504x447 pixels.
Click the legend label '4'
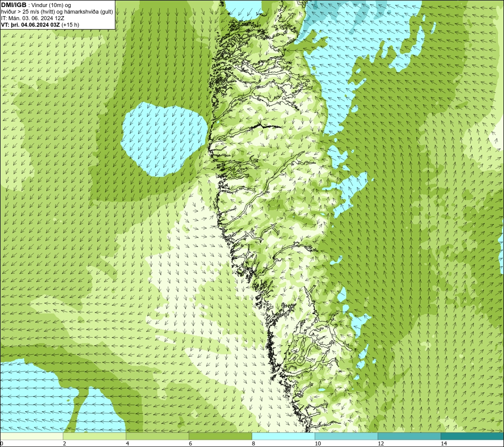click(x=128, y=444)
